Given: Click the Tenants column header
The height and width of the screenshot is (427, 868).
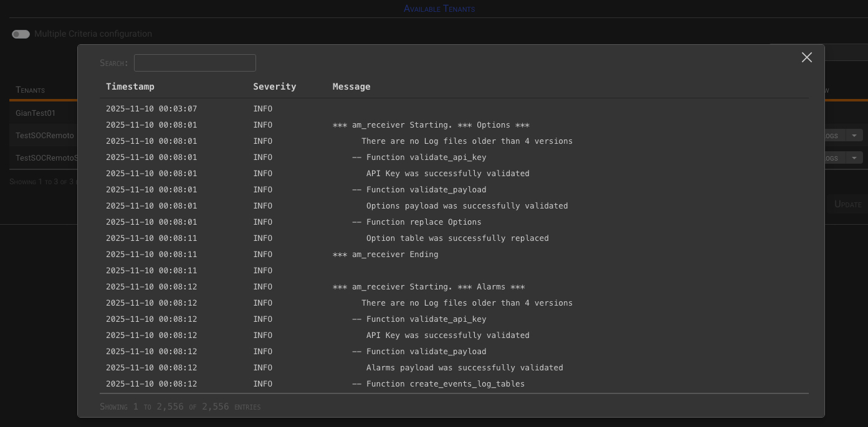Looking at the screenshot, I should [x=30, y=90].
